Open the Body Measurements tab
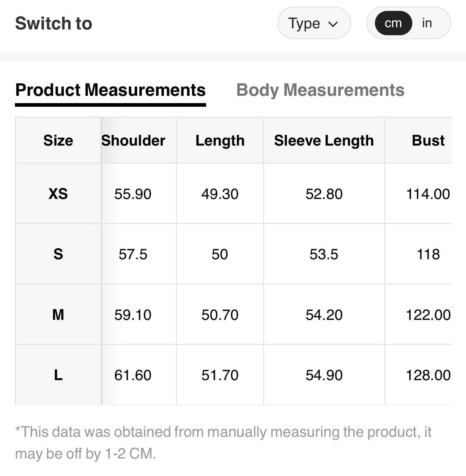 click(x=320, y=90)
